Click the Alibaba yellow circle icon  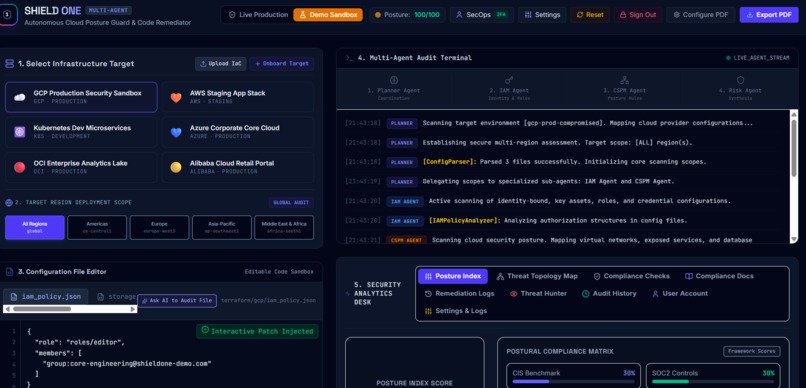click(x=176, y=167)
